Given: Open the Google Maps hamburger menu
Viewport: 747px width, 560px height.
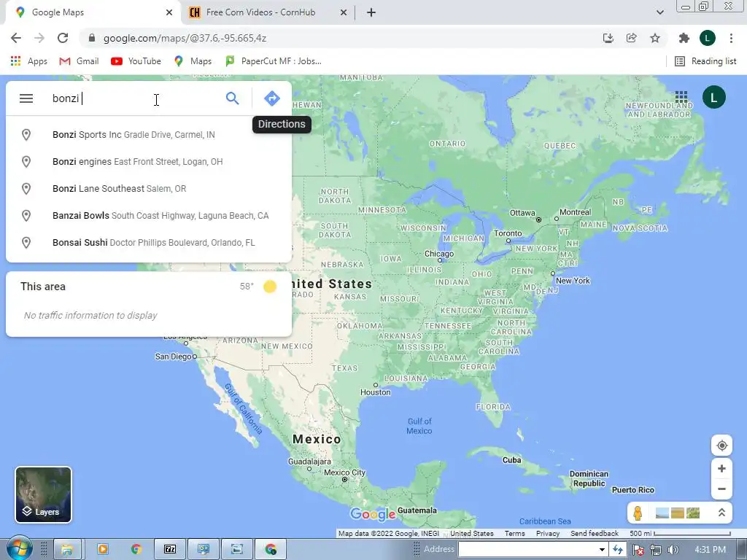Looking at the screenshot, I should 26,98.
